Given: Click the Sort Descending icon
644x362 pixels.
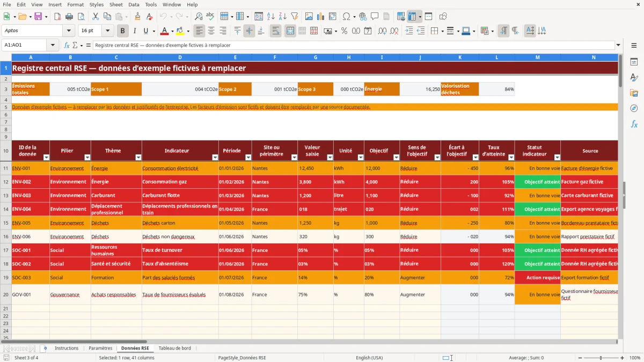Looking at the screenshot, I should [282, 17].
